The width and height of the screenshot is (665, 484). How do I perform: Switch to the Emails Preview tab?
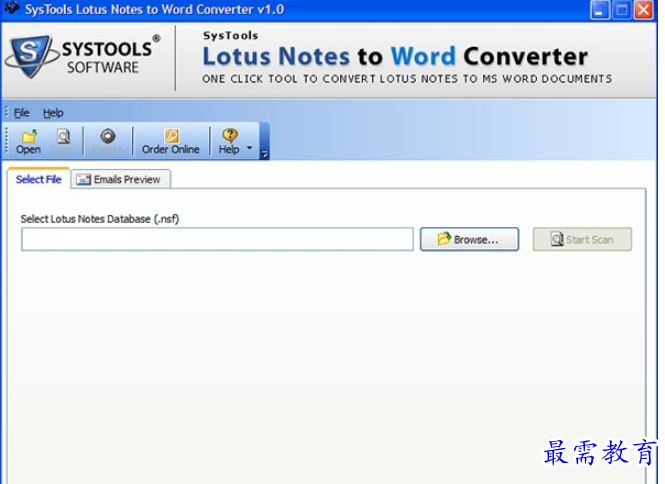(120, 179)
